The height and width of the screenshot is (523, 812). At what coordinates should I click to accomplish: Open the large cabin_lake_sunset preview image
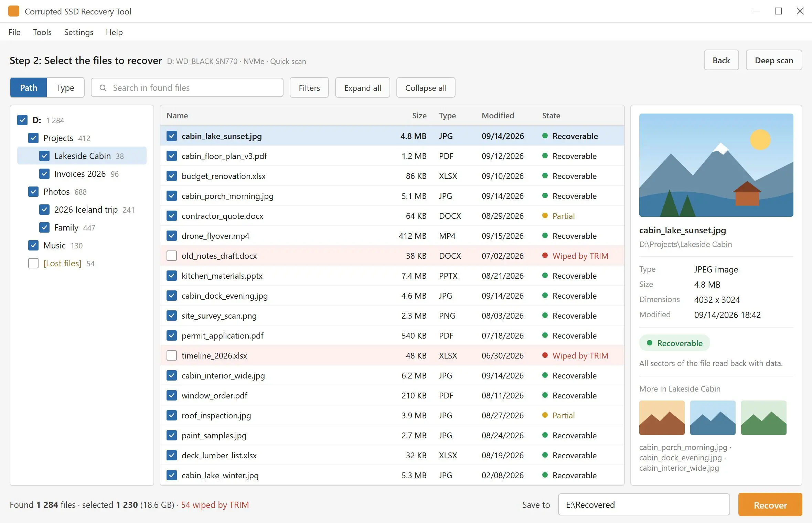point(716,165)
